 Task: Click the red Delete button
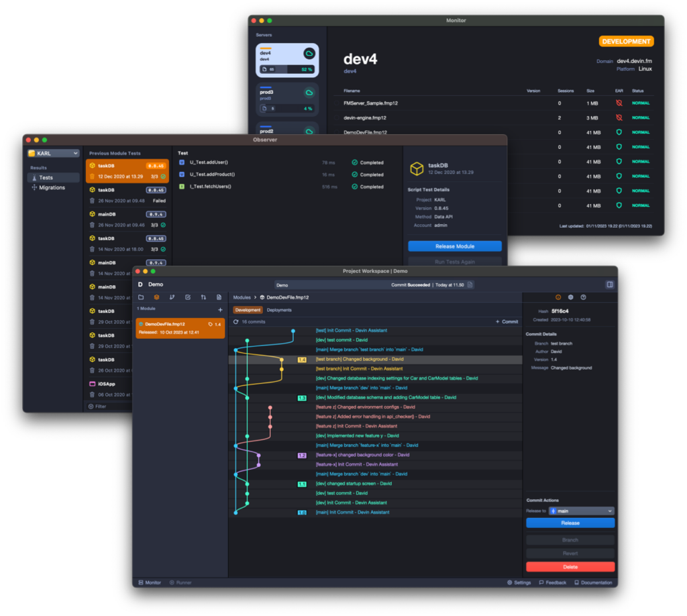pyautogui.click(x=570, y=567)
